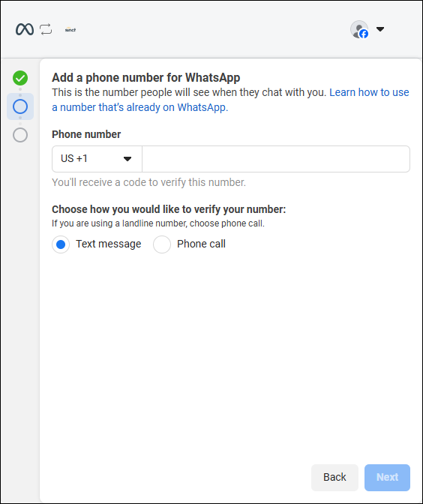
Task: Click the switch arrows icon in header
Action: tap(46, 29)
